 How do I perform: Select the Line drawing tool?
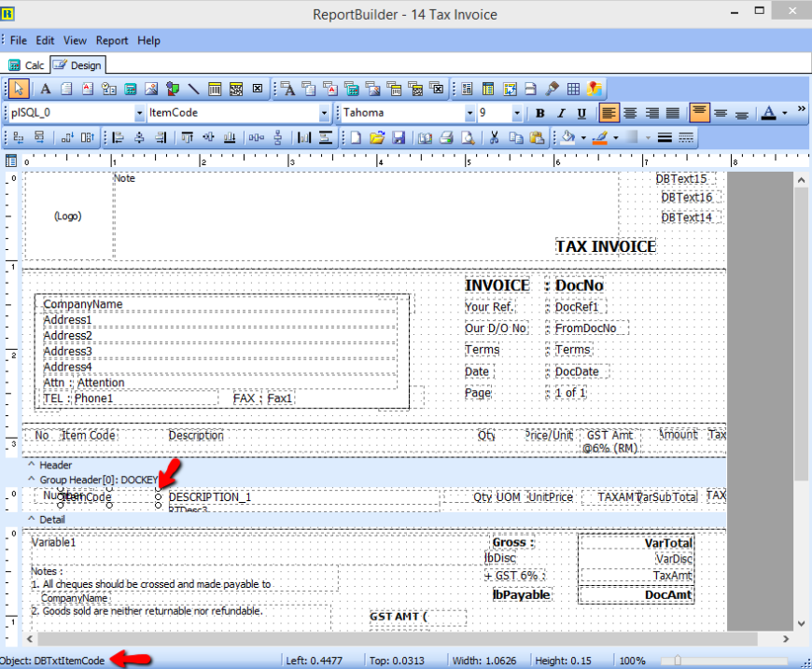(193, 90)
